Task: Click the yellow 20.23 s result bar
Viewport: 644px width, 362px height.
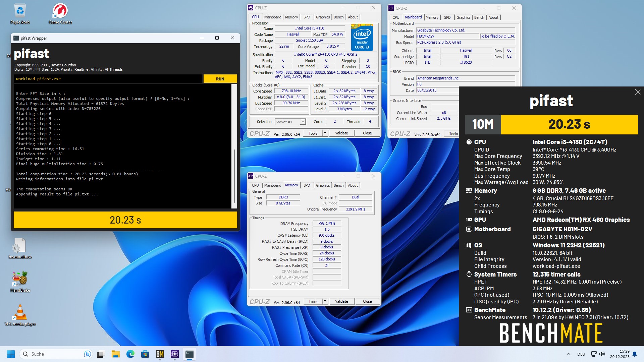Action: (x=125, y=220)
